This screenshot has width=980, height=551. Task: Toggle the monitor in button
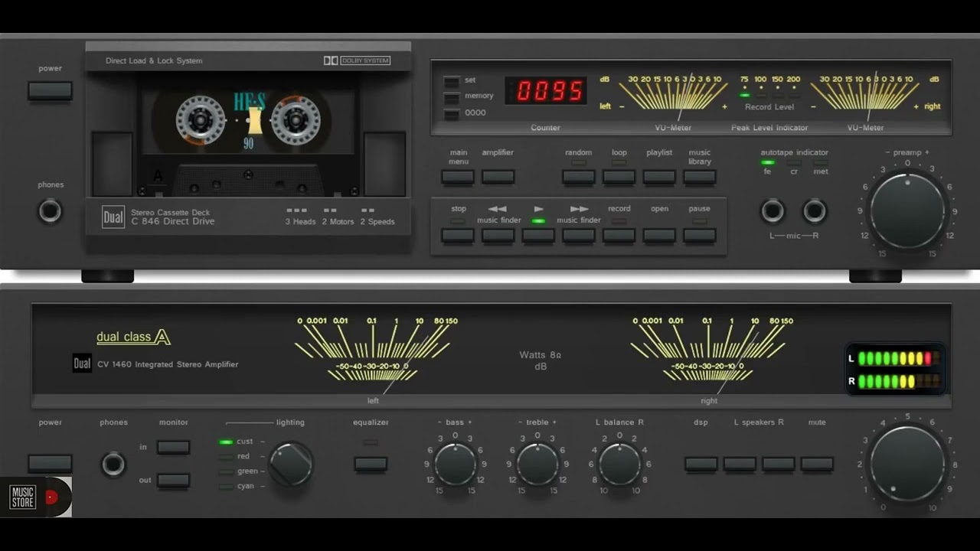click(x=173, y=447)
